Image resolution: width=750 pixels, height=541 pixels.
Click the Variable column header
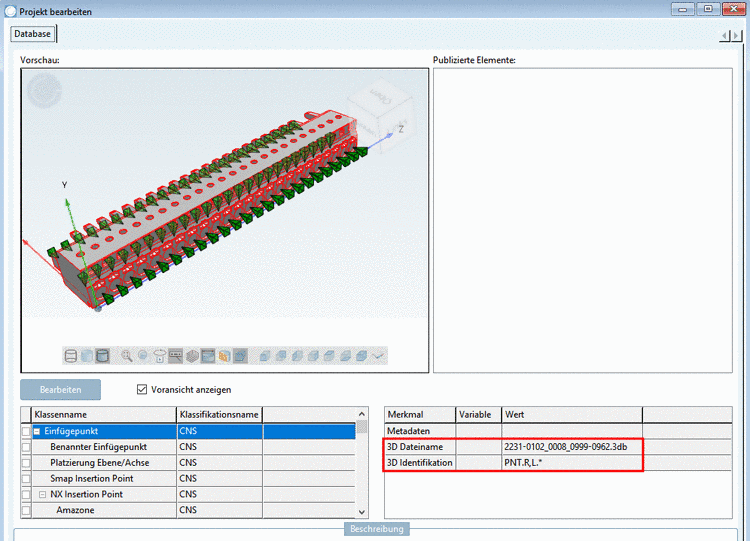tap(478, 415)
